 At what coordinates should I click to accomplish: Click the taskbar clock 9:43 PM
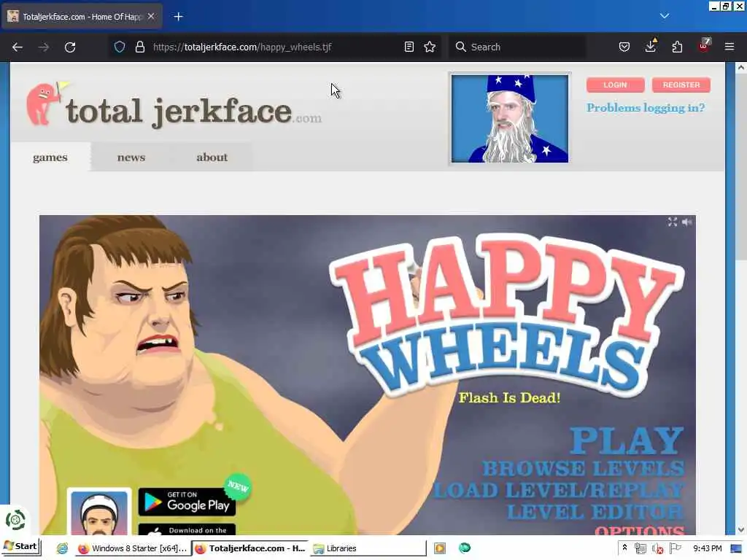(708, 548)
